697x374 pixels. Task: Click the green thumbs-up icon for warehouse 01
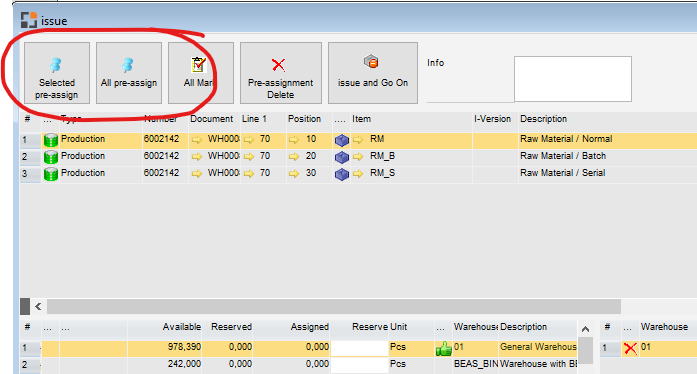coord(443,348)
